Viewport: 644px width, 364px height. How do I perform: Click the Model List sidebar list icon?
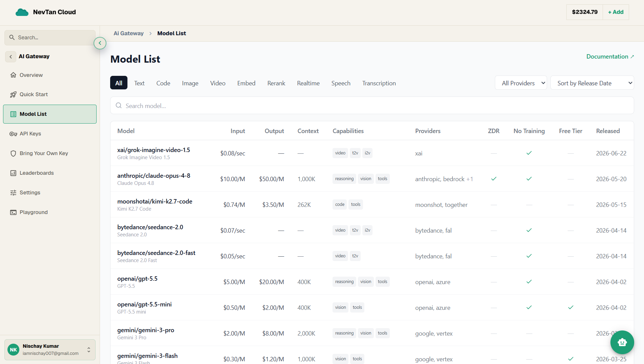tap(13, 114)
